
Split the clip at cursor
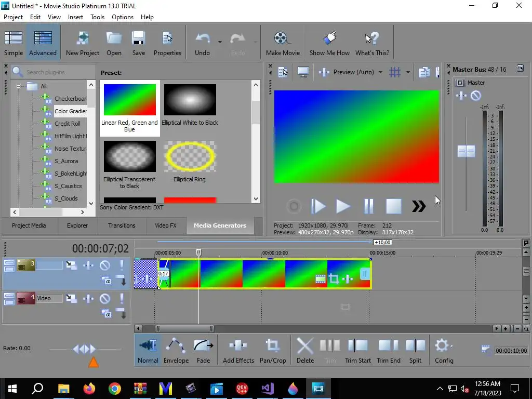point(415,350)
